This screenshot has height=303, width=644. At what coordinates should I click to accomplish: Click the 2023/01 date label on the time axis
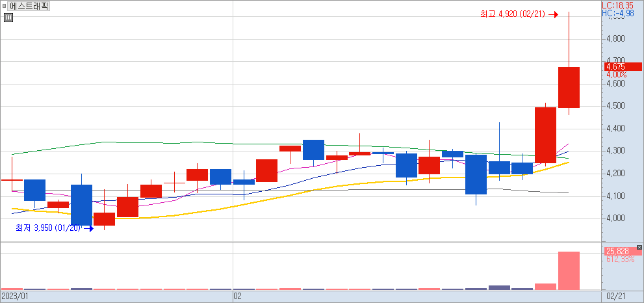click(15, 296)
